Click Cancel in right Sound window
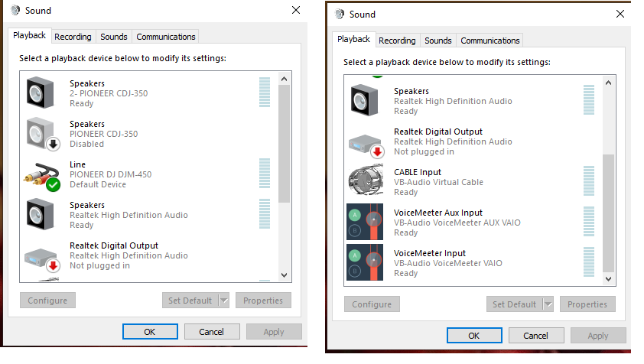Viewport: 644px width, 364px height. point(536,335)
